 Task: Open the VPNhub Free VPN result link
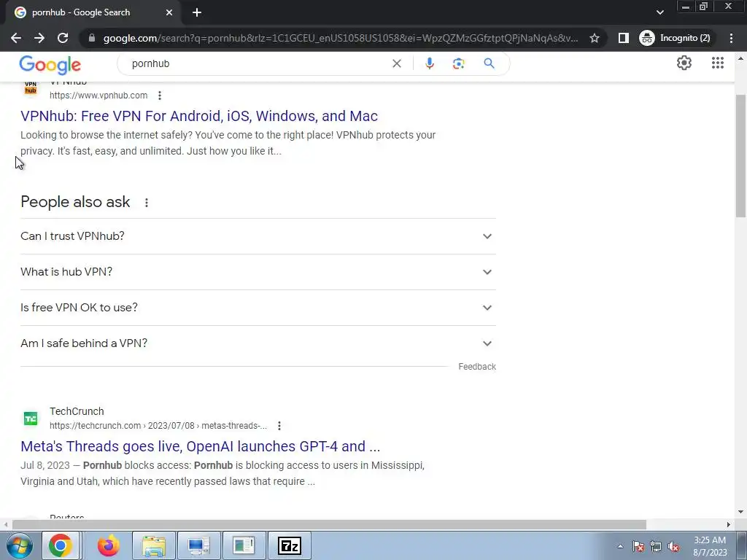pos(199,116)
